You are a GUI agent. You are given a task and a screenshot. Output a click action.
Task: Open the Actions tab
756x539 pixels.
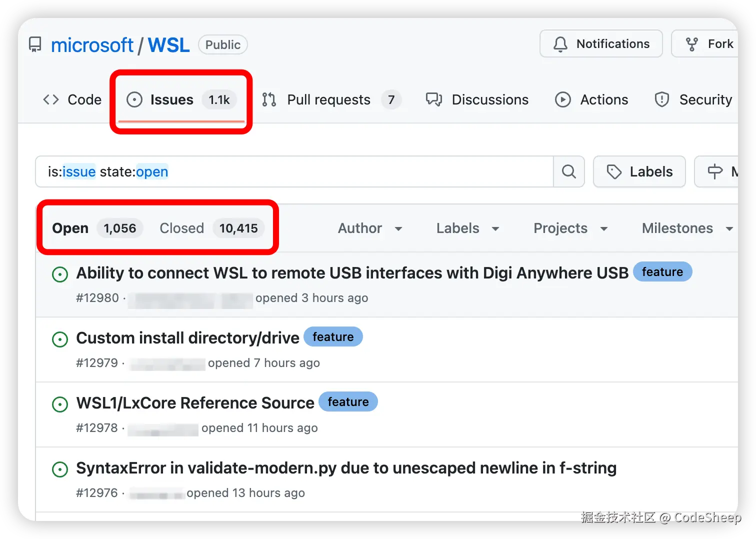click(591, 99)
